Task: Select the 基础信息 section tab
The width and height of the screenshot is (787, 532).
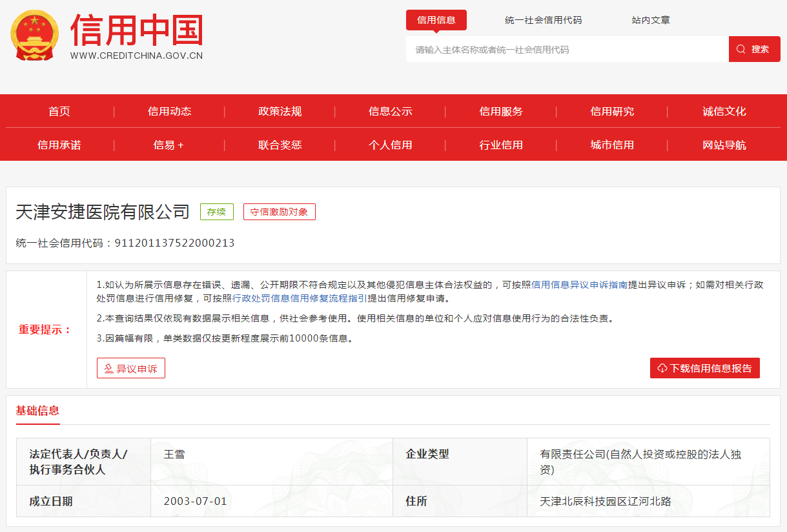Action: click(37, 411)
